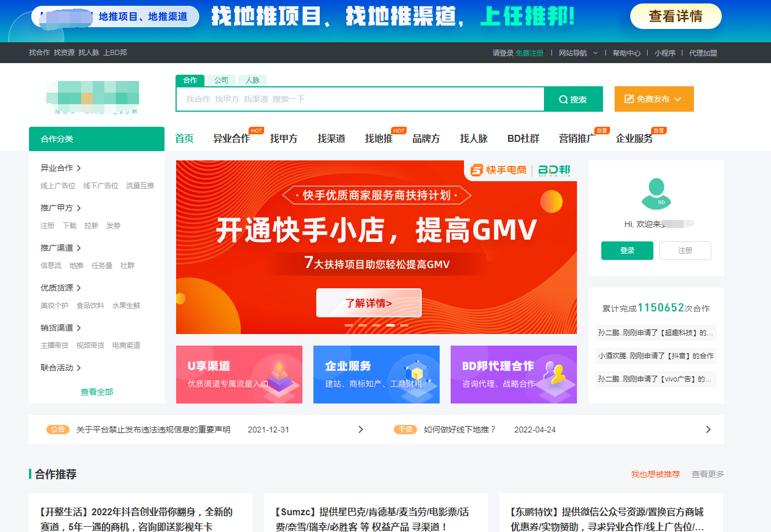Open BD社群 in navigation bar
The image size is (771, 532).
(523, 139)
